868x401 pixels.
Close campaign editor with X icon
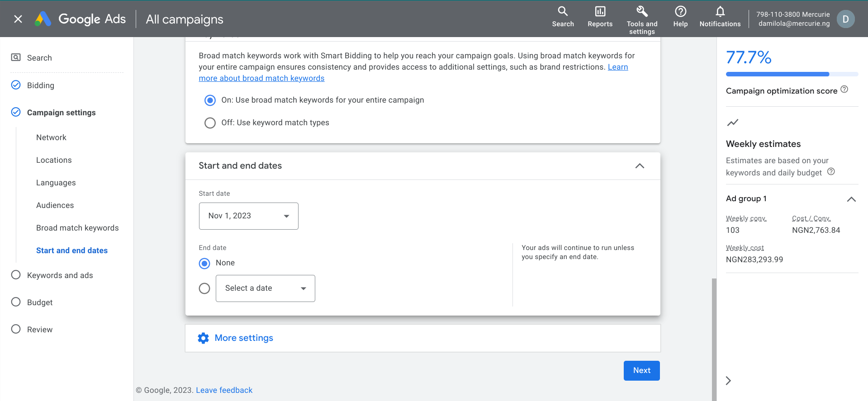(x=18, y=19)
